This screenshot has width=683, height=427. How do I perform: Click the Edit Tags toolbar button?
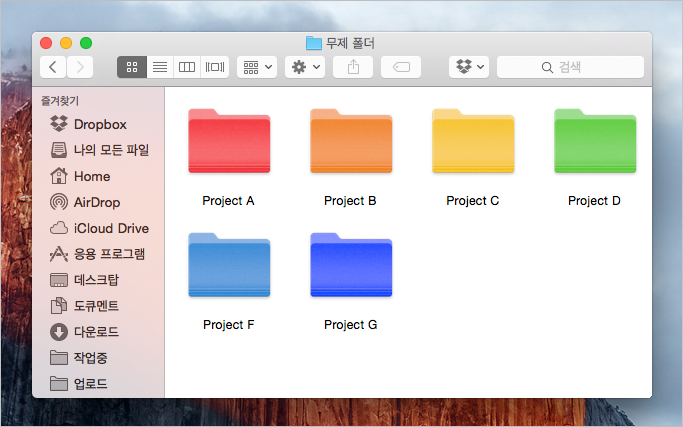tap(401, 67)
